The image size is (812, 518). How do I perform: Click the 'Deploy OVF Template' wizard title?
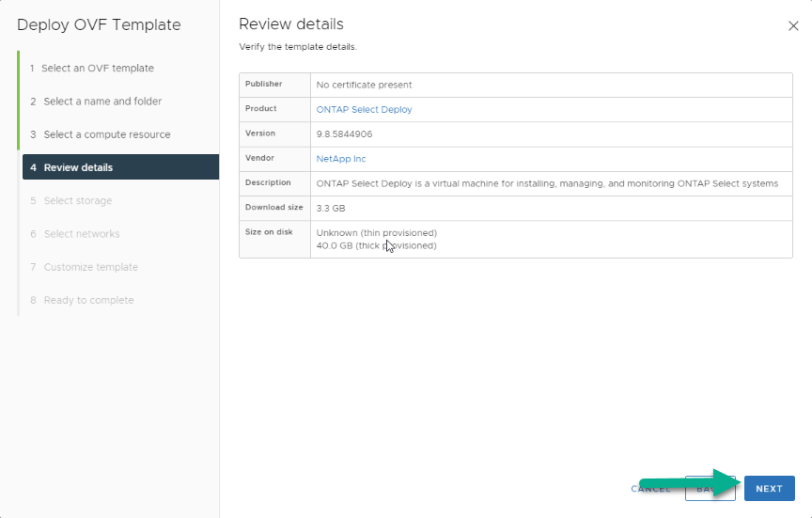99,24
